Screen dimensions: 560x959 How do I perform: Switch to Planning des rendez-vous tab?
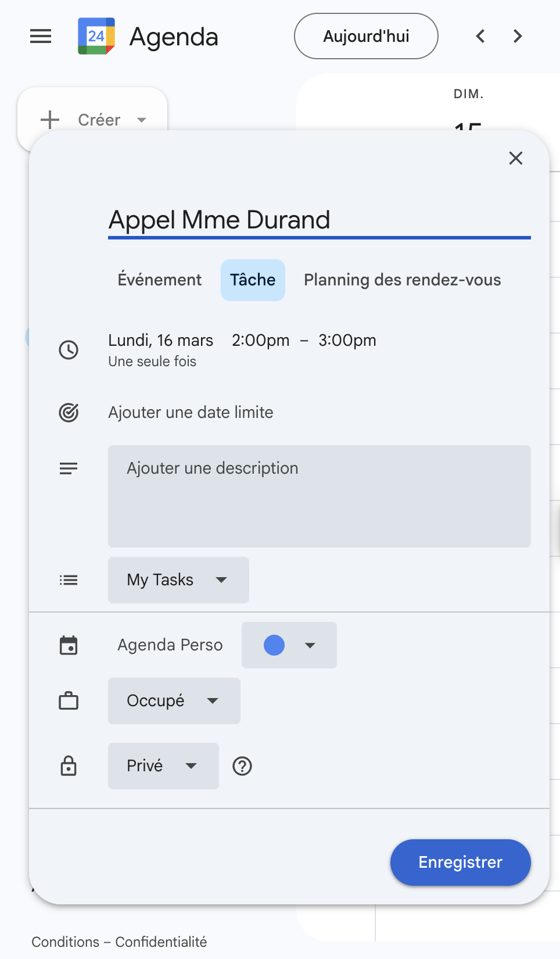(x=402, y=280)
